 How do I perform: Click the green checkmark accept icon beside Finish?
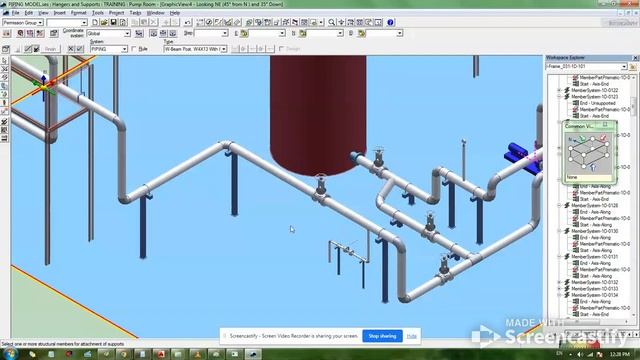coord(80,49)
